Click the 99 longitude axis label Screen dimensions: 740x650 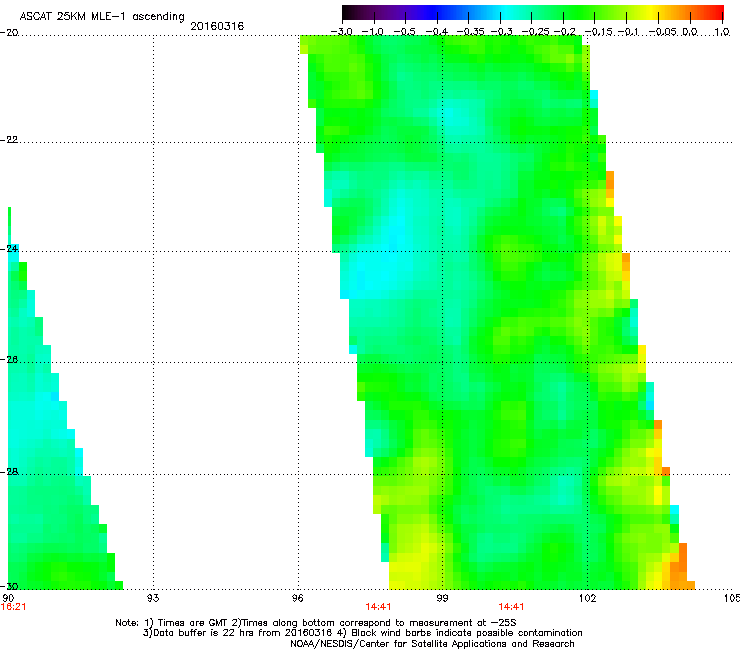point(442,598)
